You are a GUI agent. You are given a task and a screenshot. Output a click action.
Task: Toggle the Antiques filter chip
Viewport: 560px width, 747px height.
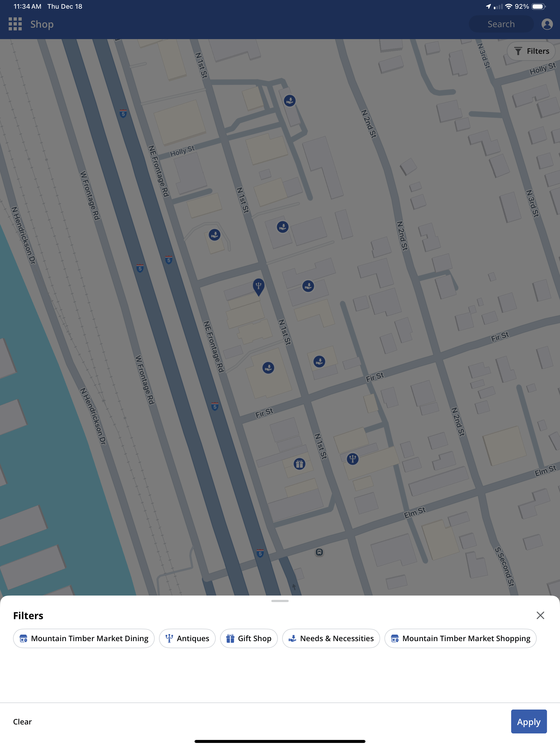187,638
